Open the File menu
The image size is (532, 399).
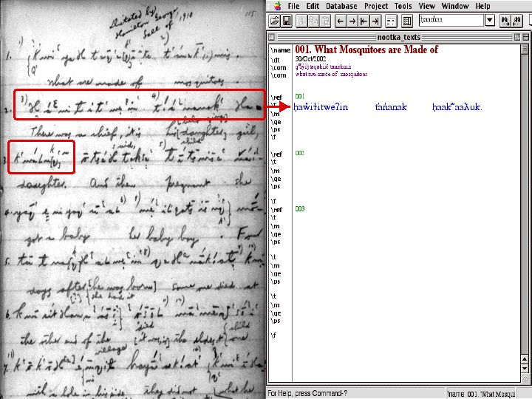click(x=293, y=6)
